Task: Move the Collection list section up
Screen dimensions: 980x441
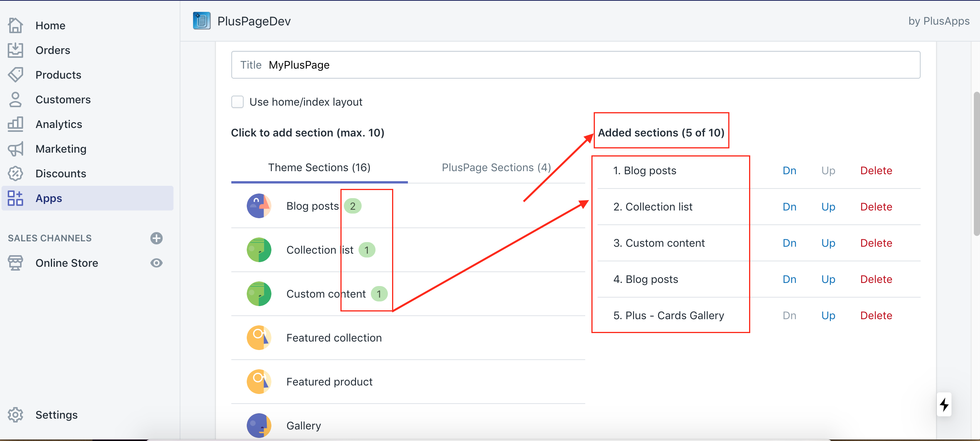Action: (828, 206)
